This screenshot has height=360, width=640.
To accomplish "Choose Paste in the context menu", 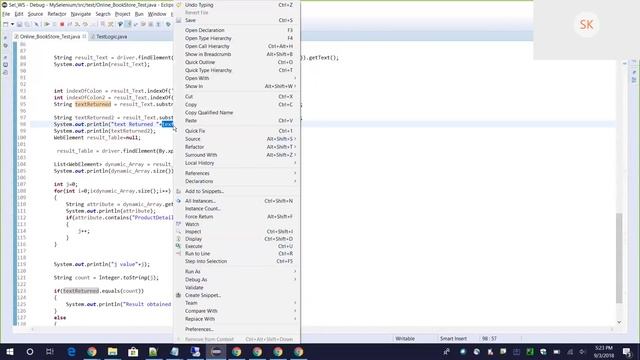I will click(x=237, y=120).
